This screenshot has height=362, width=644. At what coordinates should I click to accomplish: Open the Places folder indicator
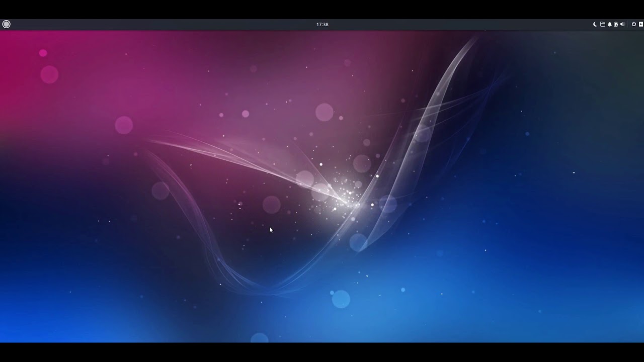603,24
